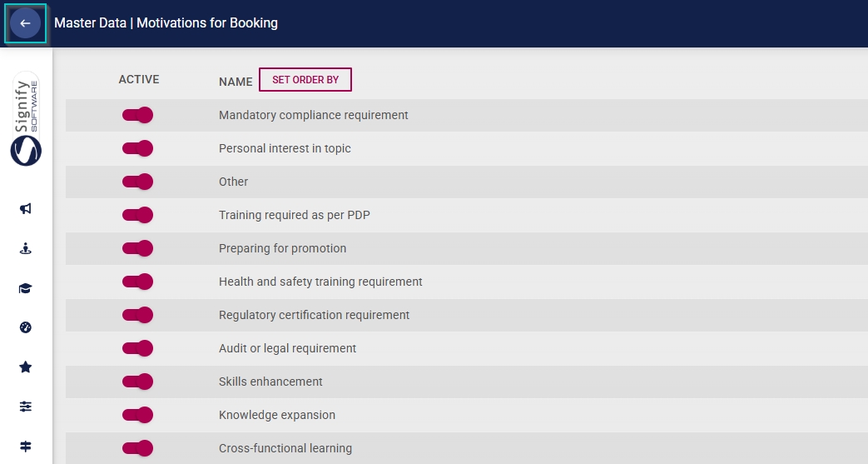Open the megaphone announcements sidebar icon

[26, 208]
